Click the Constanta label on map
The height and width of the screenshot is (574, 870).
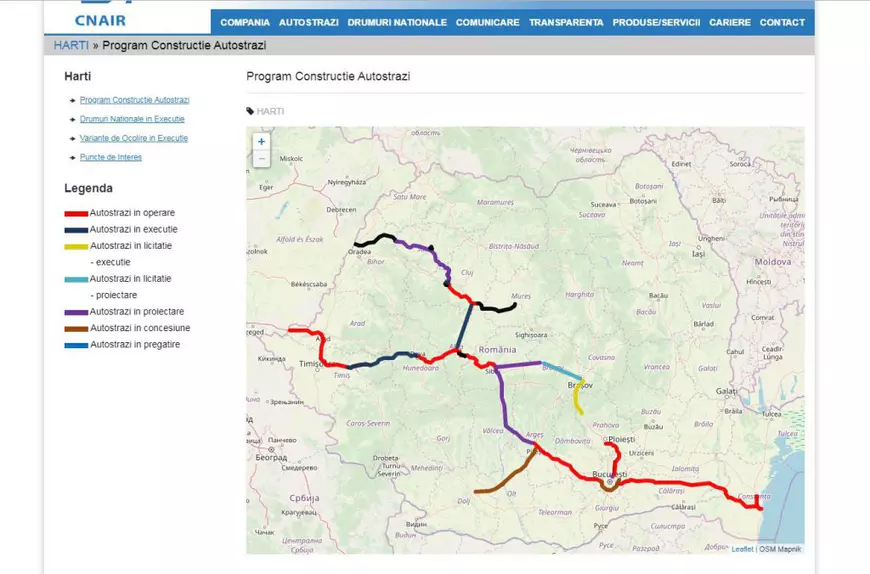point(754,496)
